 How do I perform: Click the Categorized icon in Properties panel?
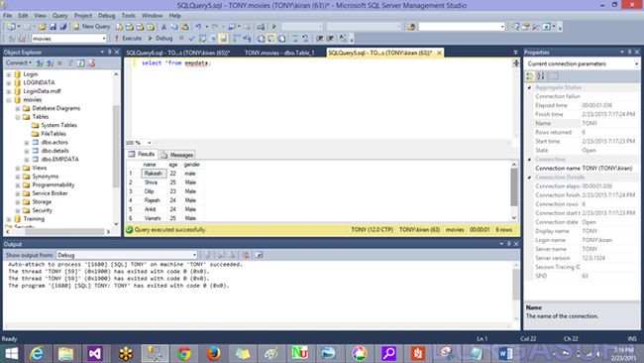coord(530,76)
